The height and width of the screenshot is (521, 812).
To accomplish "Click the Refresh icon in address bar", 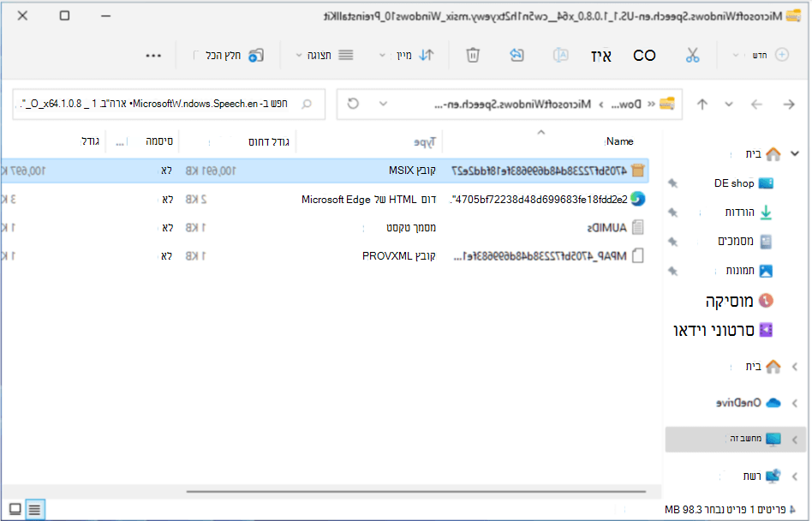I will tap(353, 104).
